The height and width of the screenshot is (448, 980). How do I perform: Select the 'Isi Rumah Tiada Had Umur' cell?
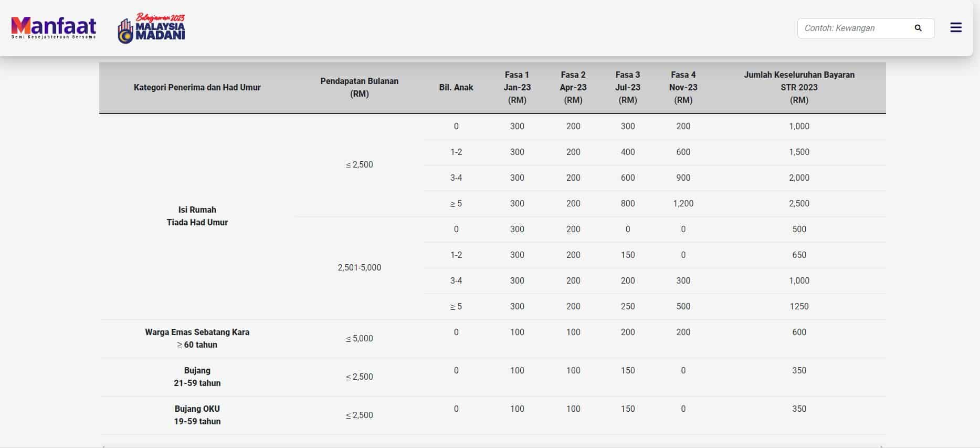point(197,216)
